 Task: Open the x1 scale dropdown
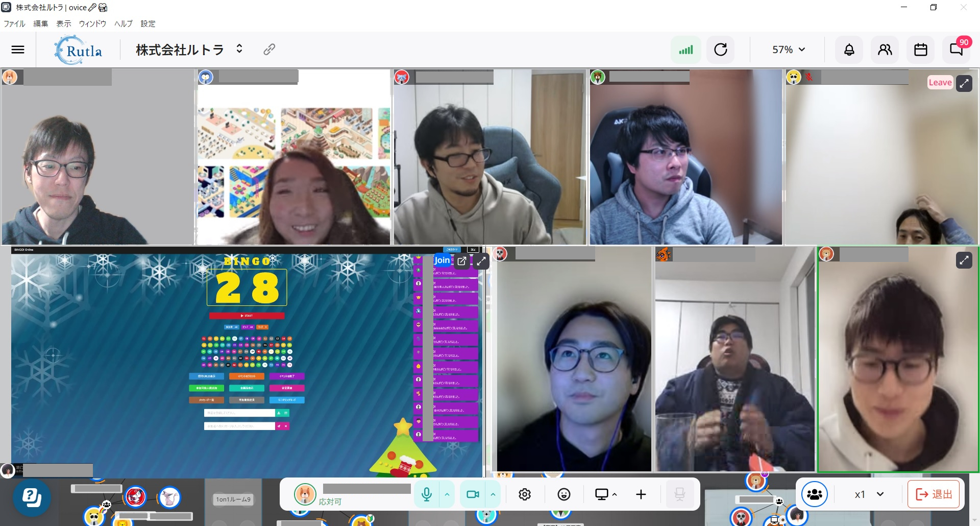point(869,494)
